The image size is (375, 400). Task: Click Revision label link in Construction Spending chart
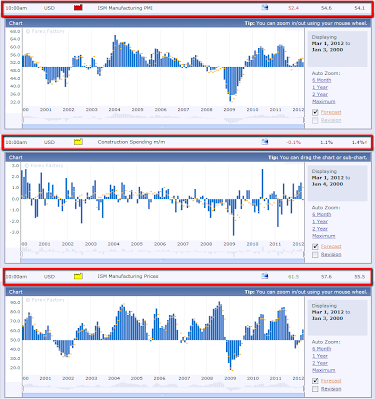point(331,255)
